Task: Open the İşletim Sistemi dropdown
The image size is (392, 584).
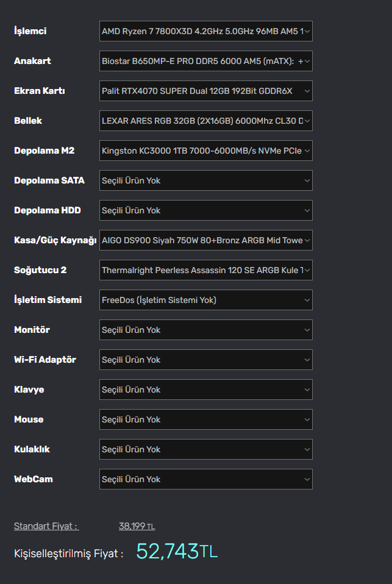Action: coord(205,300)
